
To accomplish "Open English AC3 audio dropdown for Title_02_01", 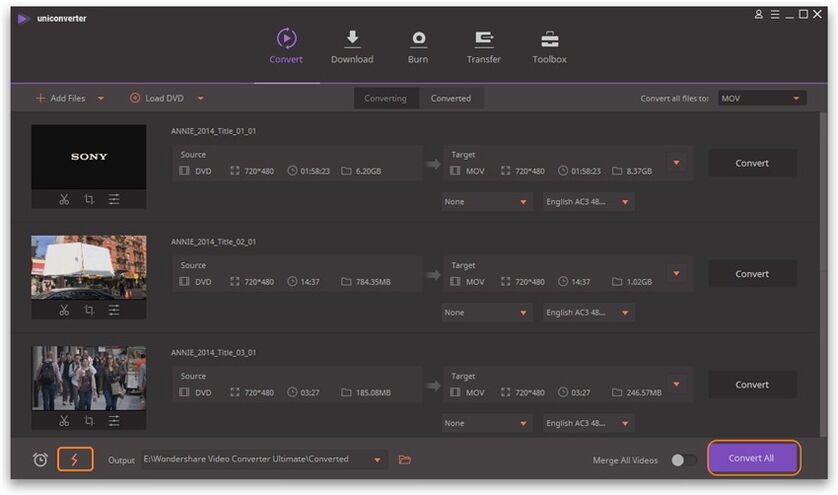I will (588, 312).
